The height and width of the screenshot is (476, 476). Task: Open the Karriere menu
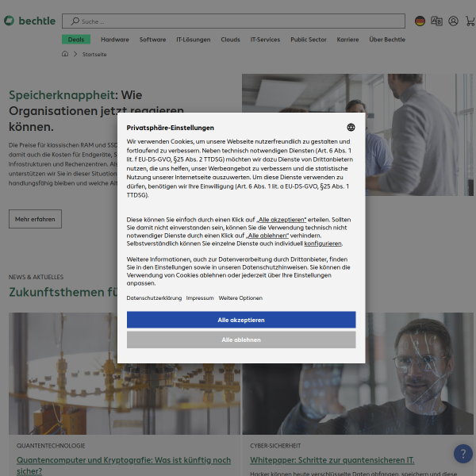coord(347,40)
